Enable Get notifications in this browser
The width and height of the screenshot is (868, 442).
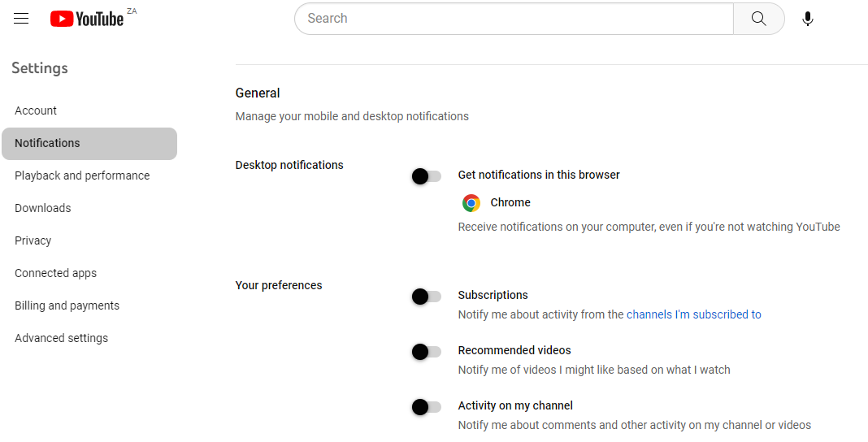426,176
